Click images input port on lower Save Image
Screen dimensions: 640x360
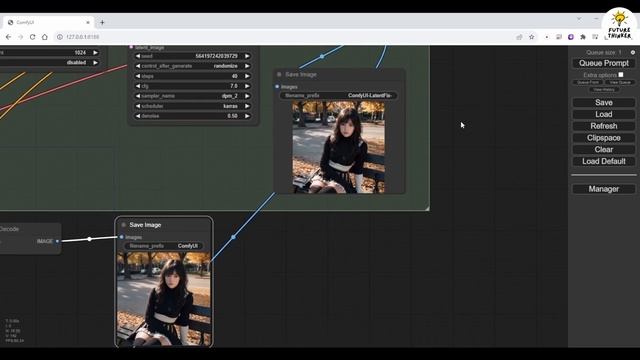coord(122,237)
